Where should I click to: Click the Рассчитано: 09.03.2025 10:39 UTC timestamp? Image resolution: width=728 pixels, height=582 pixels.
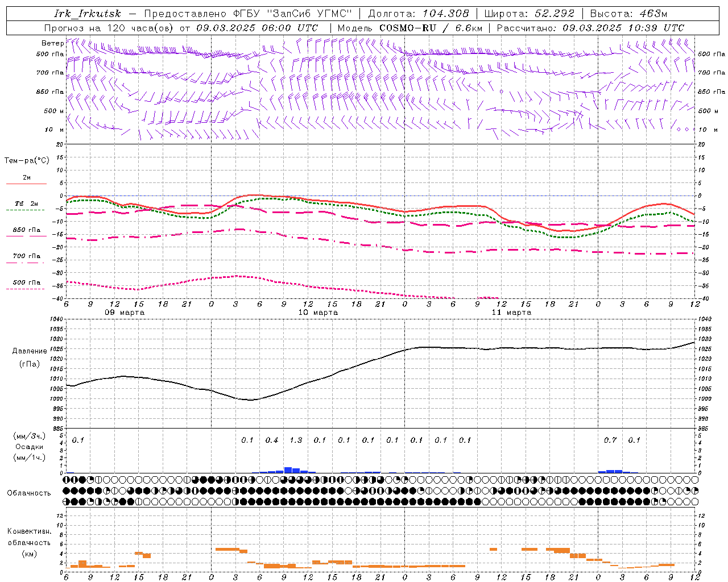click(590, 28)
